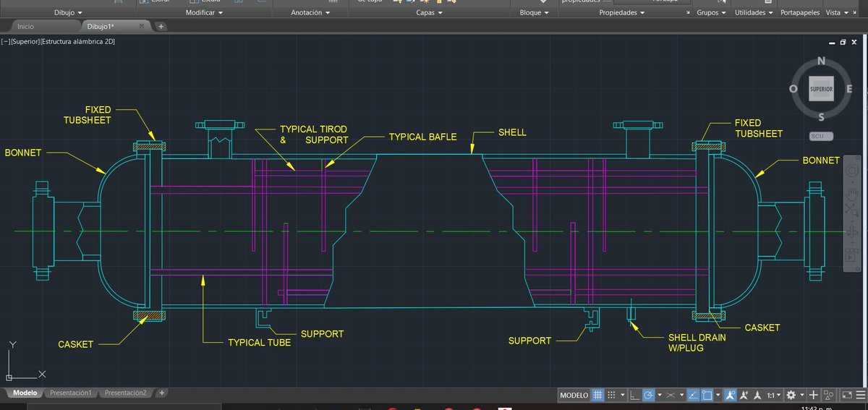Viewport: 868px width, 410px height.
Task: Toggle snap mode dotted-grid icon
Action: (x=611, y=396)
